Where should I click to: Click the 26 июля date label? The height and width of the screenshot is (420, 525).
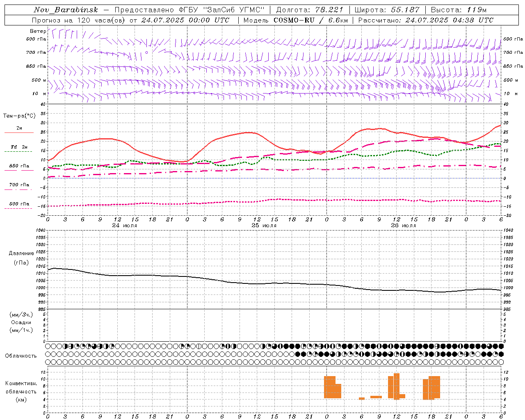pos(403,226)
